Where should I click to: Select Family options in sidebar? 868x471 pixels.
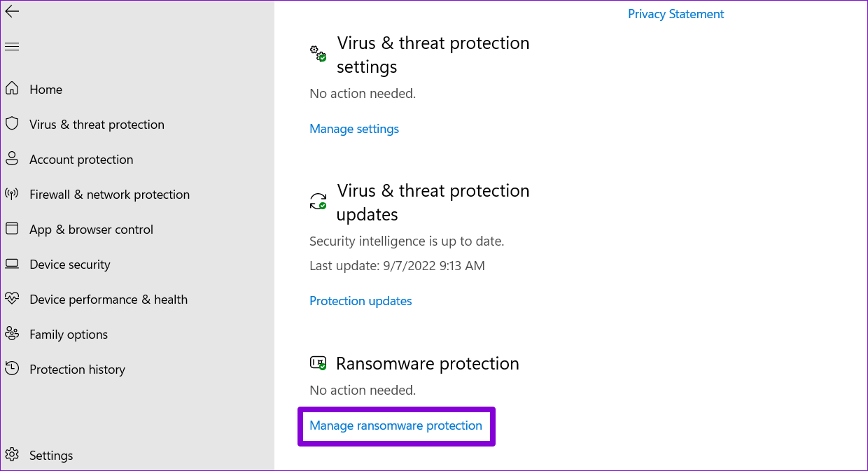[x=69, y=335]
